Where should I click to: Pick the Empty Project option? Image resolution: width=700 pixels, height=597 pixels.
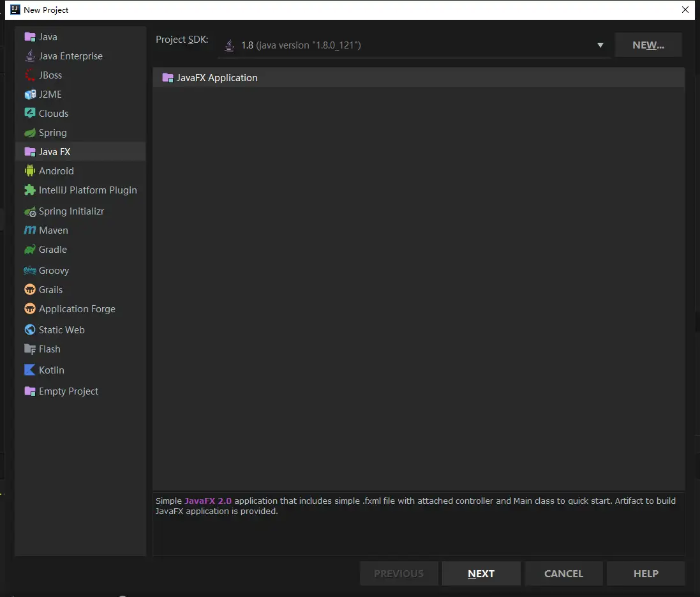point(68,391)
